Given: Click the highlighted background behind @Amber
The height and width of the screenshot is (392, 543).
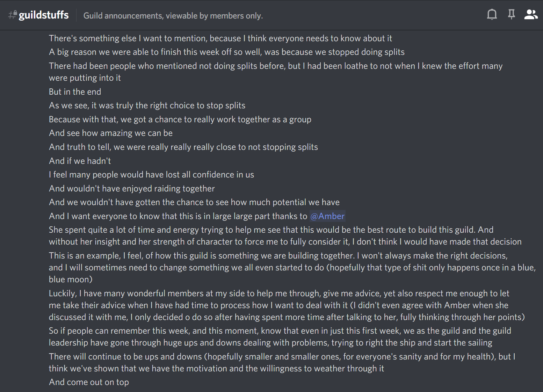Looking at the screenshot, I should (x=327, y=216).
